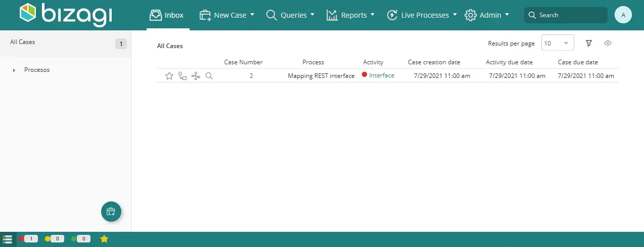This screenshot has width=644, height=247.
Task: Expand the Procesos tree arrow
Action: [x=14, y=70]
